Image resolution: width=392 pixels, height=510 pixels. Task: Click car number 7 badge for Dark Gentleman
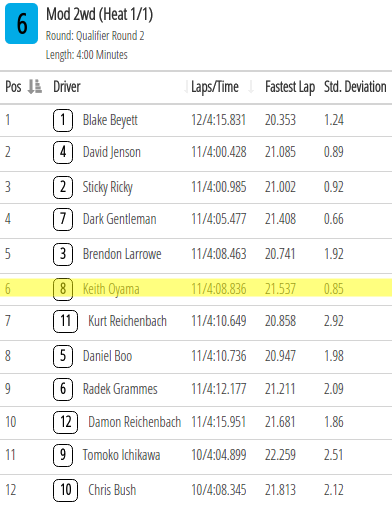click(x=63, y=219)
